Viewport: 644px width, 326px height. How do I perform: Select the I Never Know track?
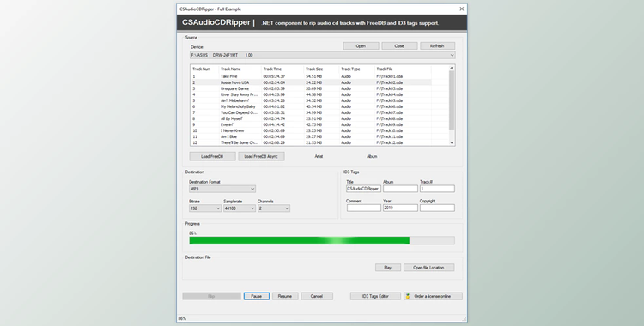(x=311, y=130)
